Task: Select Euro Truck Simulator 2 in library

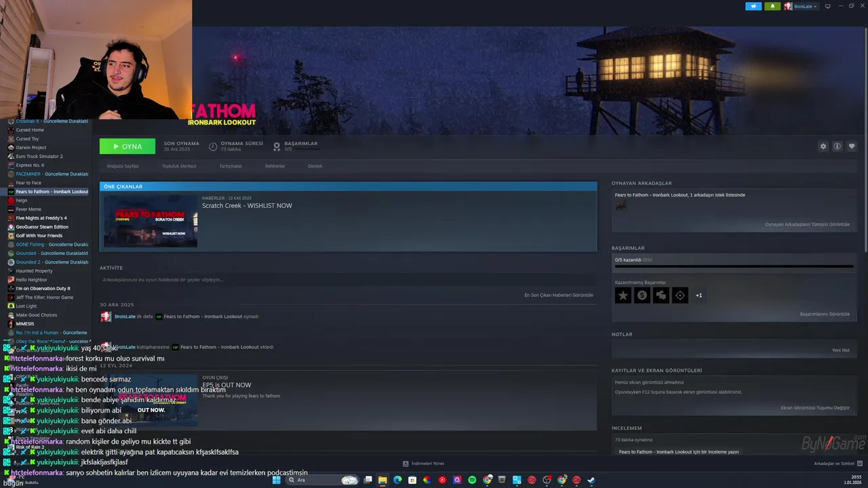Action: pyautogui.click(x=39, y=157)
